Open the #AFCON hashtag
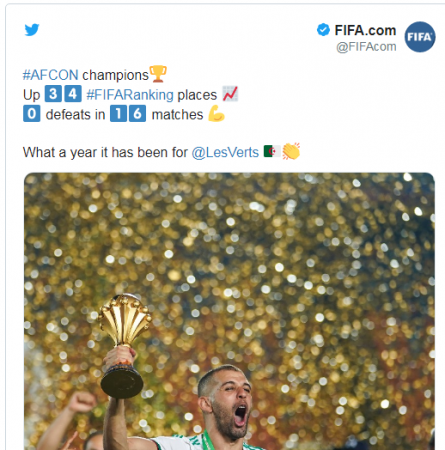The width and height of the screenshot is (445, 450). pos(50,75)
